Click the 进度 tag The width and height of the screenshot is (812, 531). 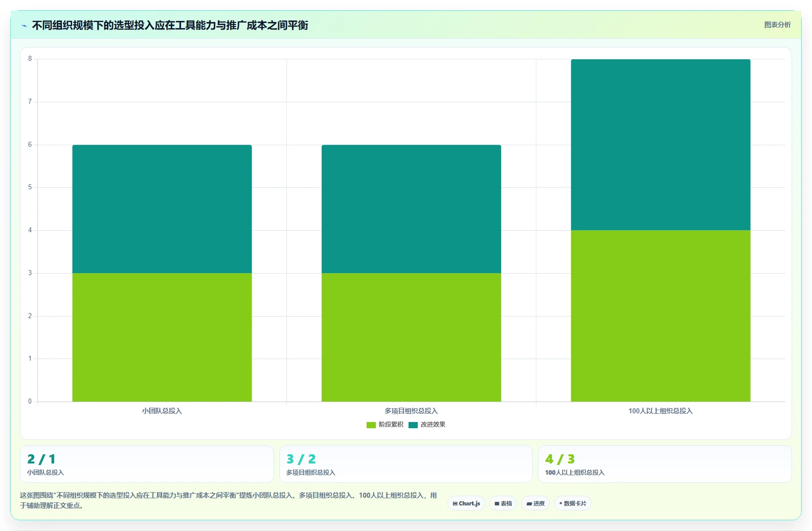coord(535,503)
